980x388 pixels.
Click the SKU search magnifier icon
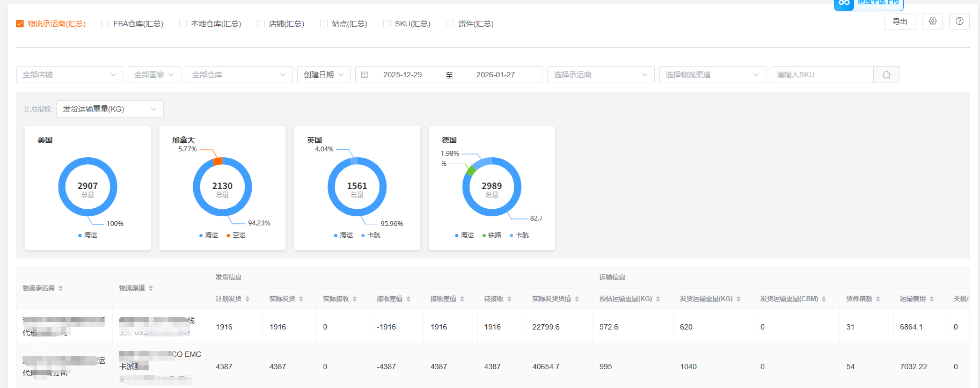[887, 75]
